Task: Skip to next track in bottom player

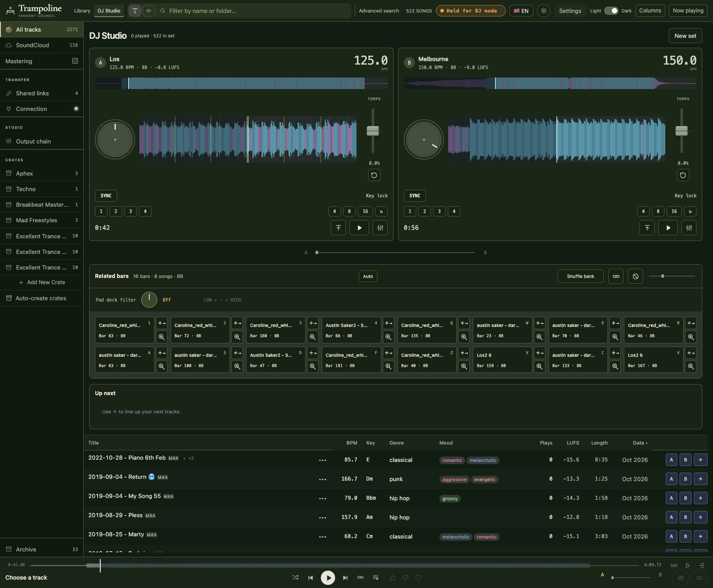Action: [345, 578]
